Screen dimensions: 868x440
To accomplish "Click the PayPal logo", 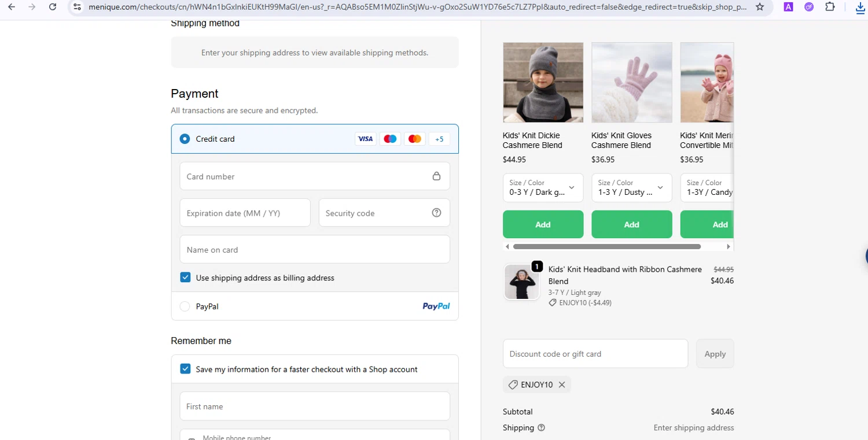I will click(436, 306).
